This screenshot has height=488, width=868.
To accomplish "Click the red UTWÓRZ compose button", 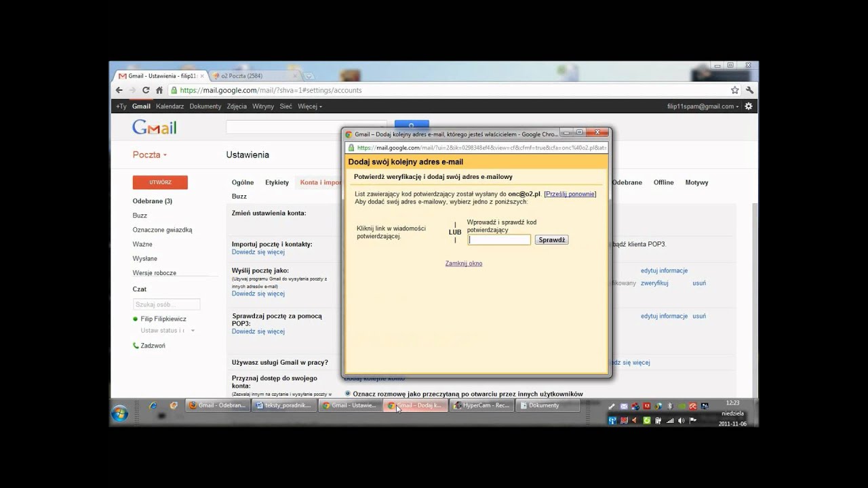I will pos(160,182).
